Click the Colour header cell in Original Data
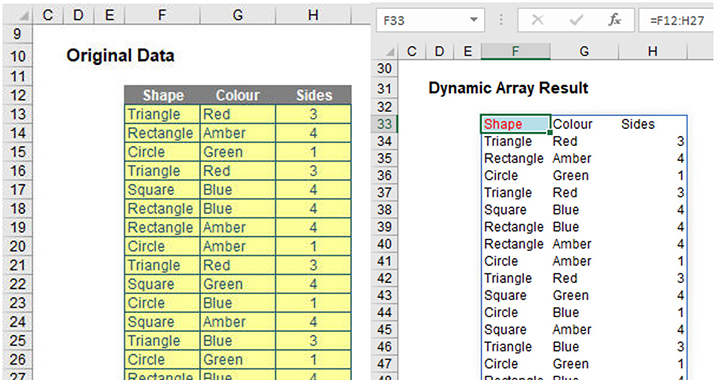 238,95
